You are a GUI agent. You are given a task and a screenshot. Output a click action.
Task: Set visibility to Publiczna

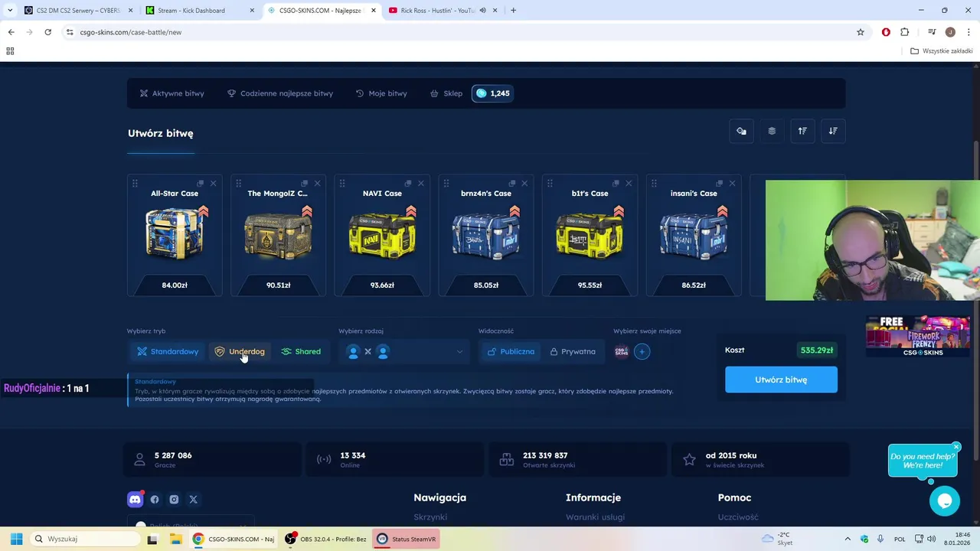(x=511, y=352)
